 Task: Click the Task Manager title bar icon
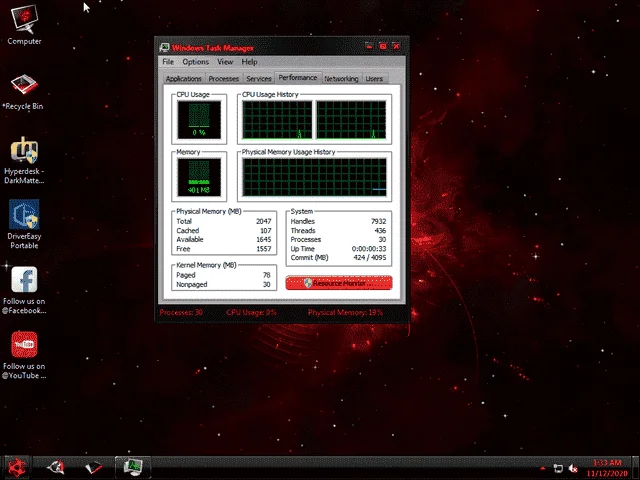click(x=164, y=47)
